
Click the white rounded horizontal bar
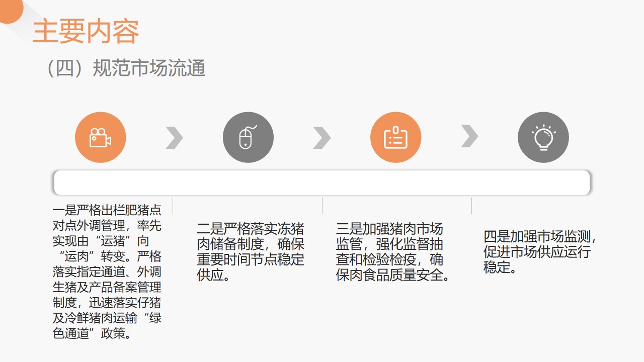322,183
